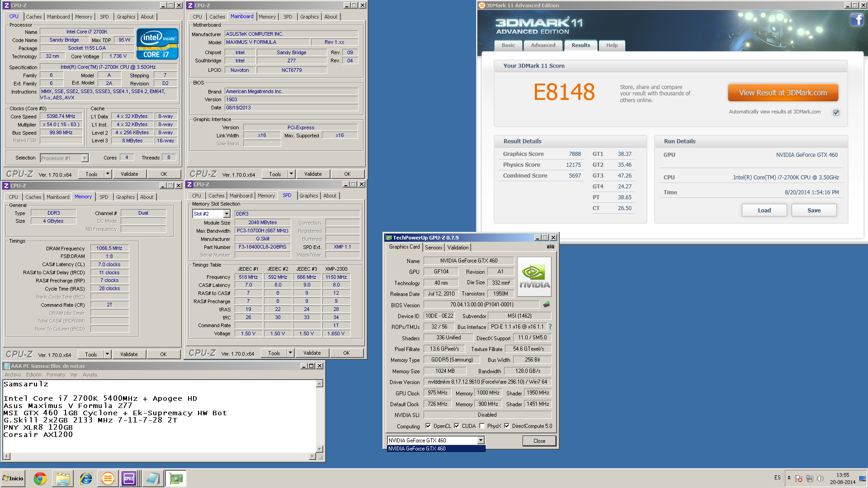Click the network icon in system tray

(x=809, y=479)
